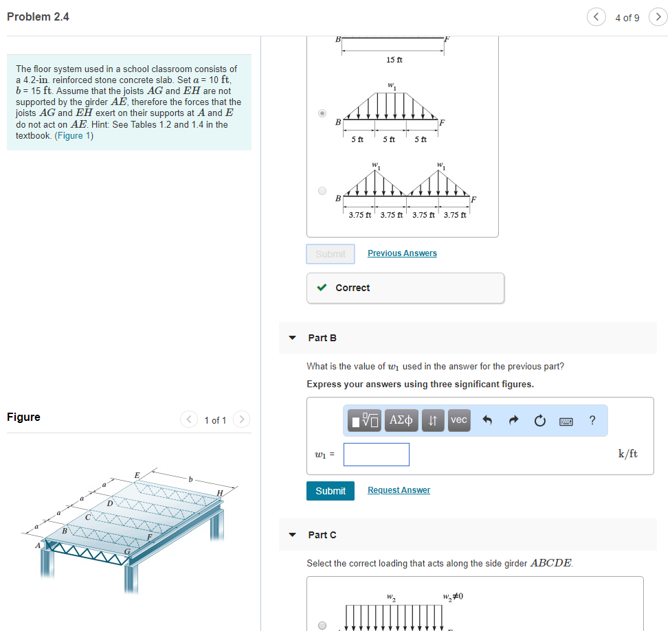The height and width of the screenshot is (631, 672).
Task: Reset the answer field with the circular arrow
Action: pos(540,420)
